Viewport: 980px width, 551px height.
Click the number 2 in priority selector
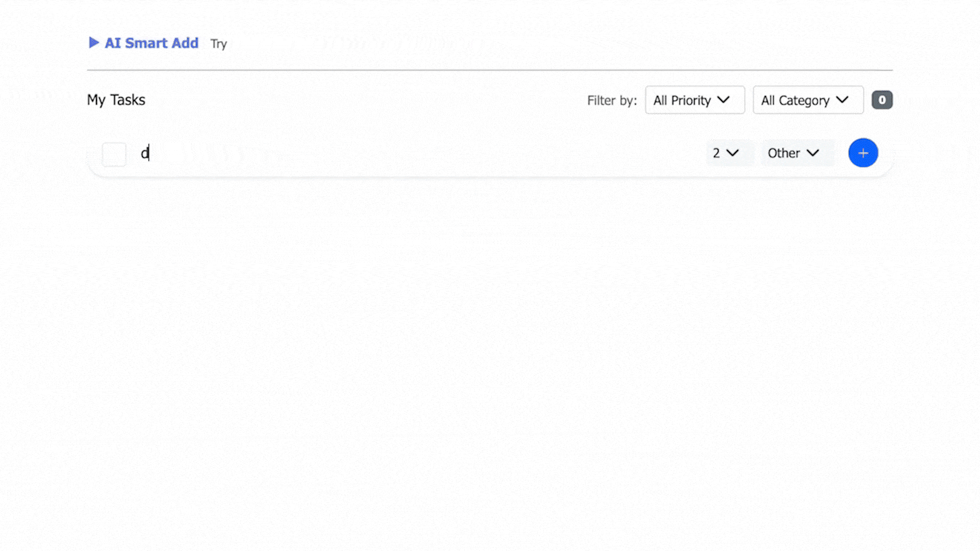tap(716, 153)
